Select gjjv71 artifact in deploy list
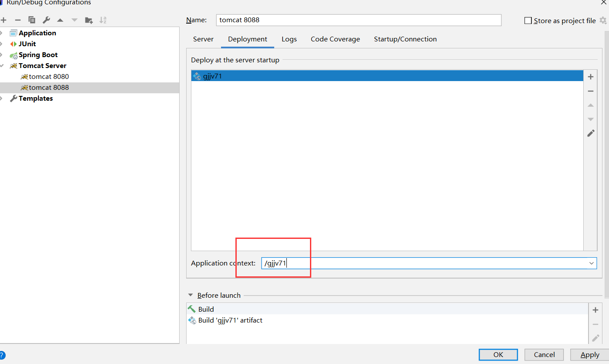This screenshot has width=609, height=364. [x=387, y=76]
